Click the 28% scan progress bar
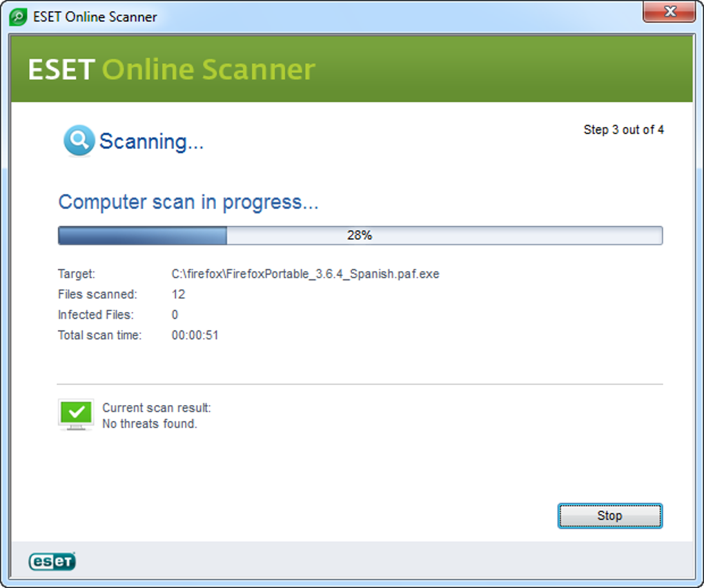 (360, 235)
